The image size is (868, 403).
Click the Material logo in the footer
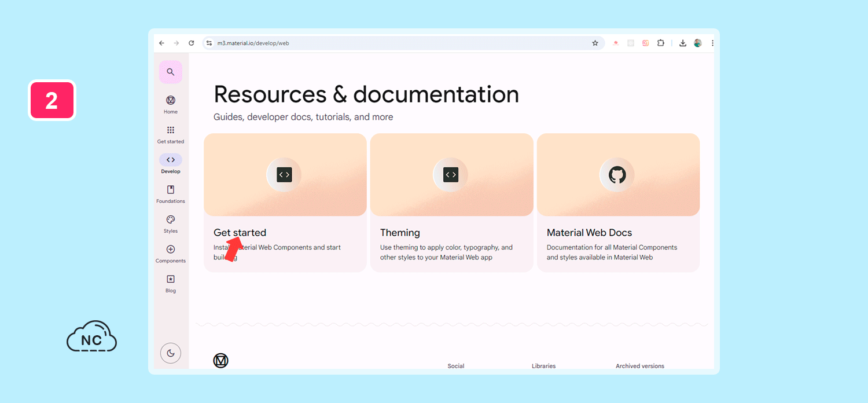tap(220, 361)
